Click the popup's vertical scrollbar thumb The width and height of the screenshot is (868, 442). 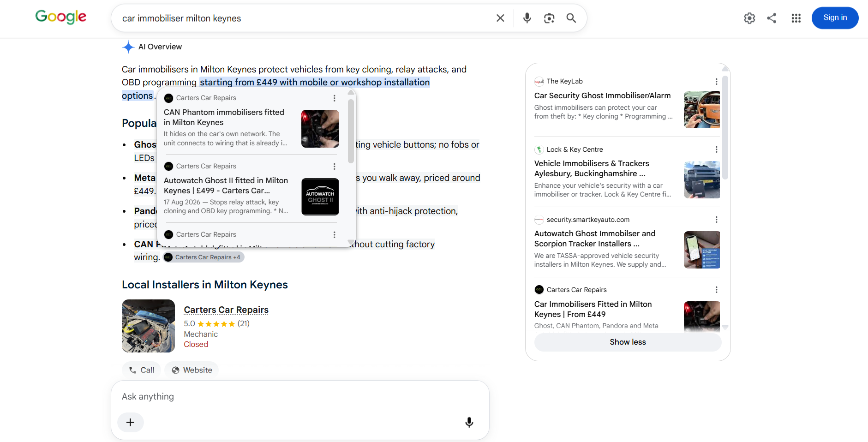pyautogui.click(x=351, y=131)
